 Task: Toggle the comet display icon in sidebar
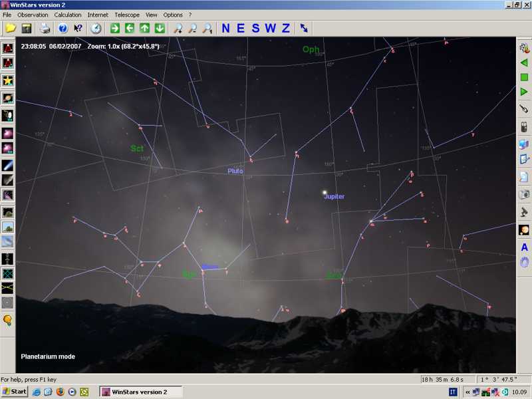point(8,164)
